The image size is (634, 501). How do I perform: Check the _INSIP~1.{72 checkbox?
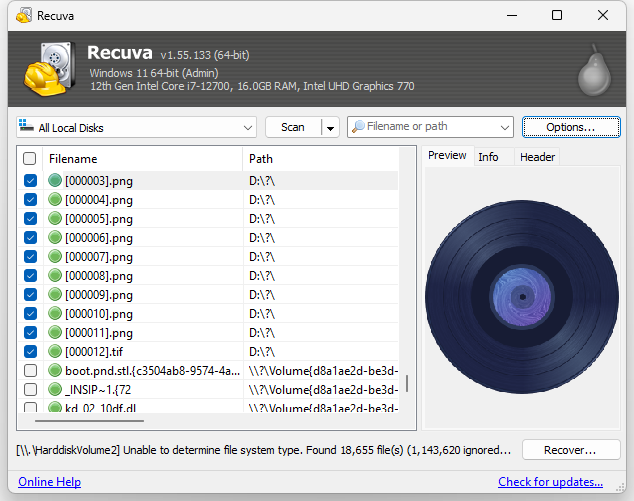tap(30, 389)
